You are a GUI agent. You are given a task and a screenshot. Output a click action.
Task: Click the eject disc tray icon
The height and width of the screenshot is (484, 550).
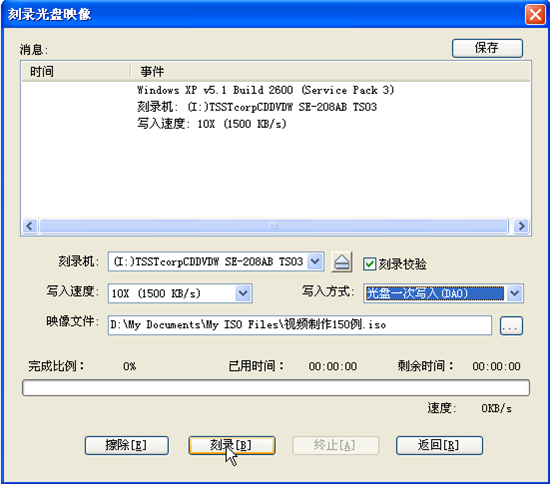[x=342, y=262]
